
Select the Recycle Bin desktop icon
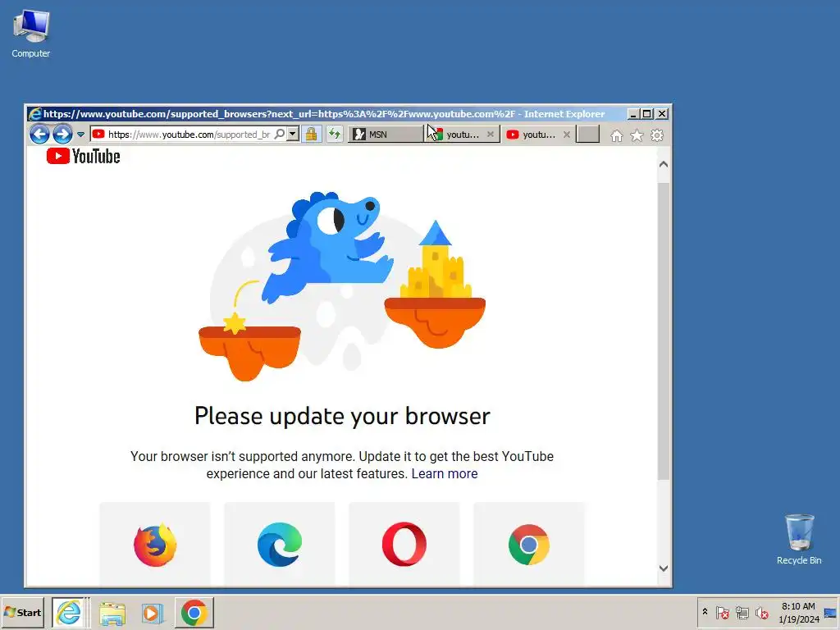(x=799, y=539)
